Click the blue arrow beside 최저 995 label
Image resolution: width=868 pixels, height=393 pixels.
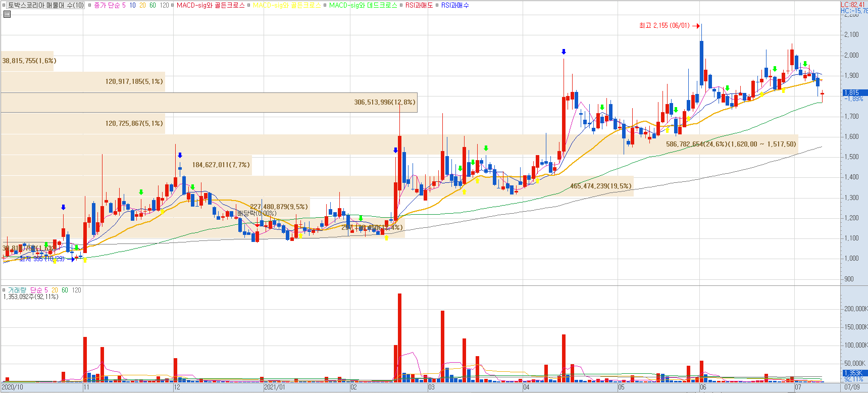(x=71, y=259)
